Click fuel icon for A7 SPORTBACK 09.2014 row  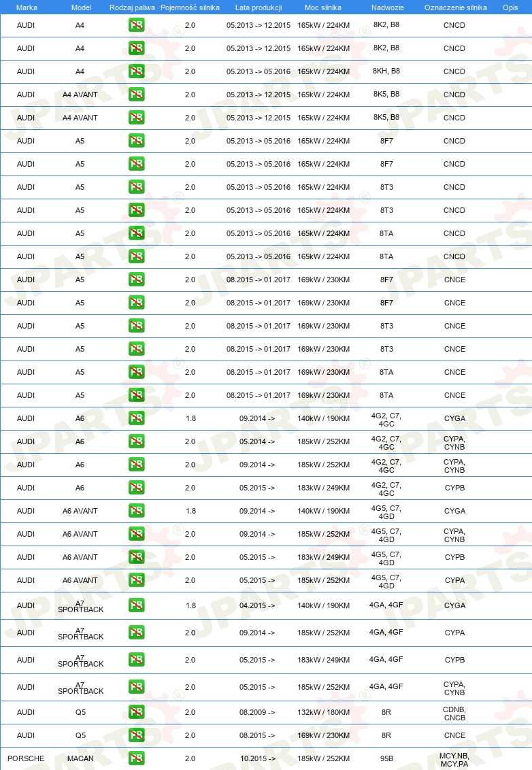click(x=137, y=633)
